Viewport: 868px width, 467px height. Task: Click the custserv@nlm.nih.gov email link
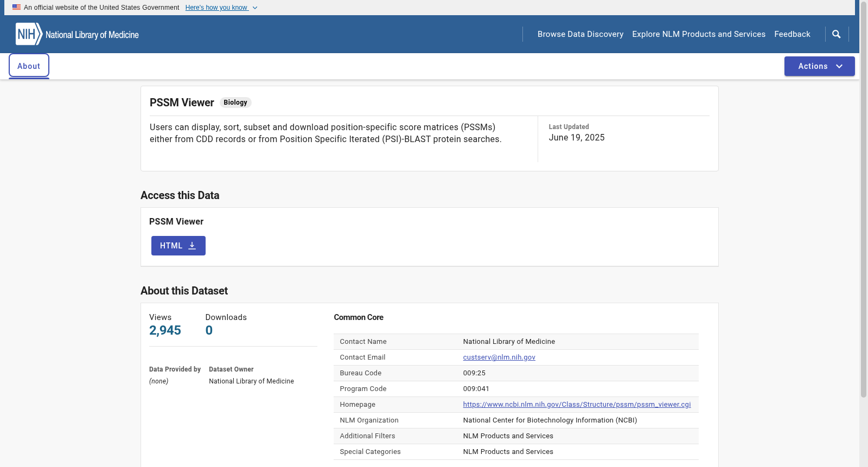point(499,357)
